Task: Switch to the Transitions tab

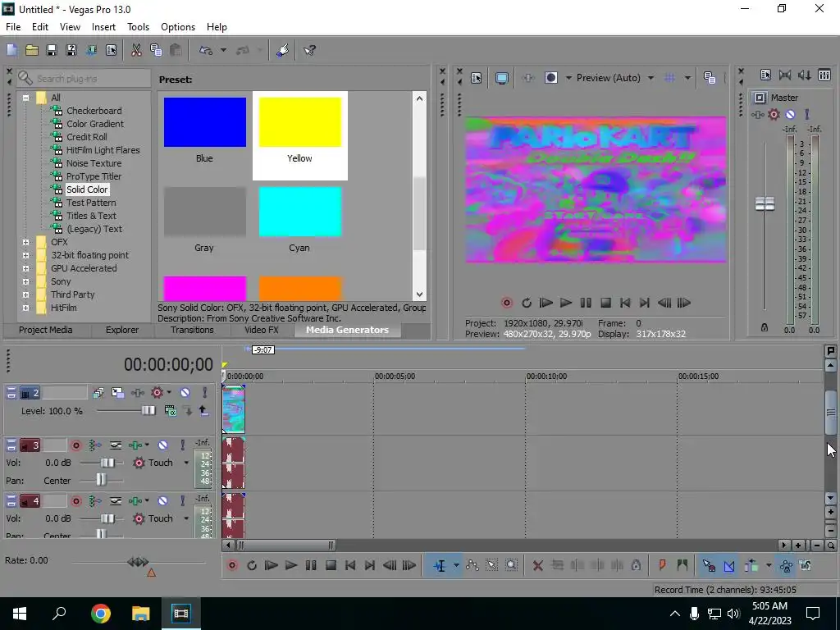Action: pyautogui.click(x=192, y=330)
